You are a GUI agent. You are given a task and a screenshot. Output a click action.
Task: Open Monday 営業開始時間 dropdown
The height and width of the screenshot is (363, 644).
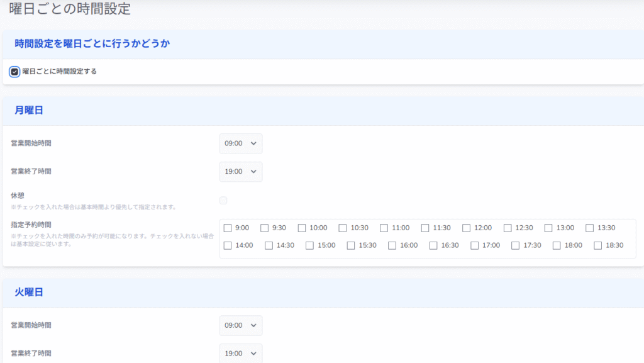(x=241, y=143)
